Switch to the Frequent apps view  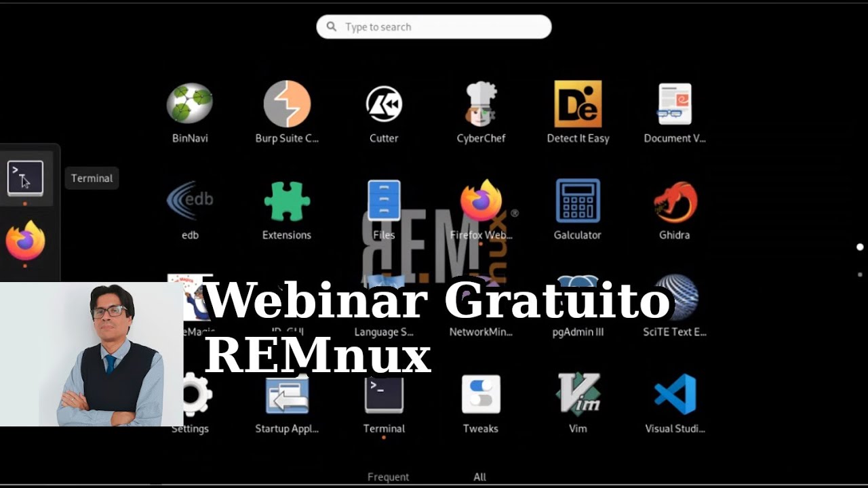point(388,477)
